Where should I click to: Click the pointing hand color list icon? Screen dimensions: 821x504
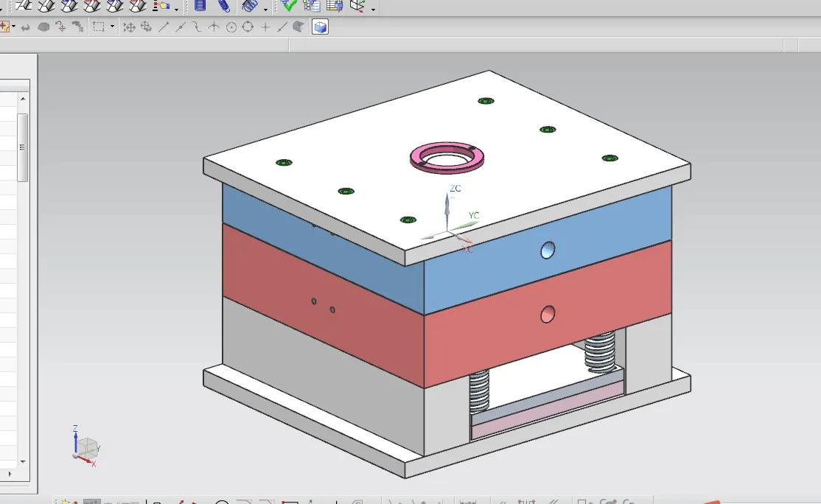coord(161,6)
